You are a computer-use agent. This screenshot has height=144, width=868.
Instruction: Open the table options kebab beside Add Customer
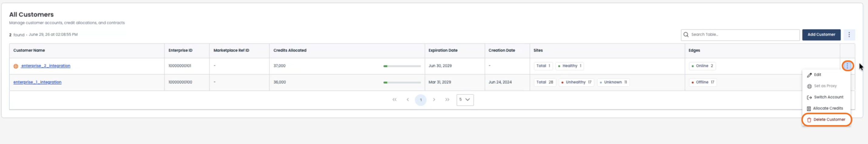pyautogui.click(x=849, y=34)
